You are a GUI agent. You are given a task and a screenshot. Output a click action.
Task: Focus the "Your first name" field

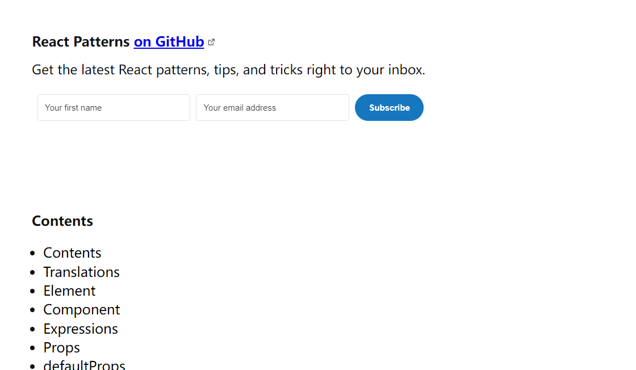coord(114,108)
